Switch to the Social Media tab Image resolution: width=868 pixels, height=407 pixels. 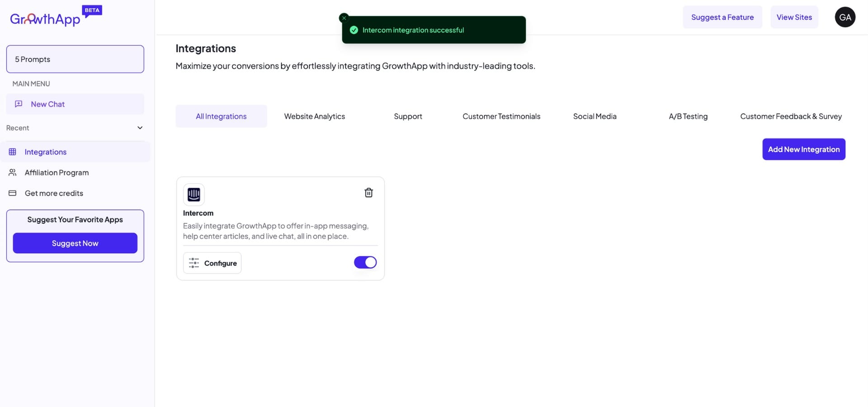pyautogui.click(x=595, y=116)
